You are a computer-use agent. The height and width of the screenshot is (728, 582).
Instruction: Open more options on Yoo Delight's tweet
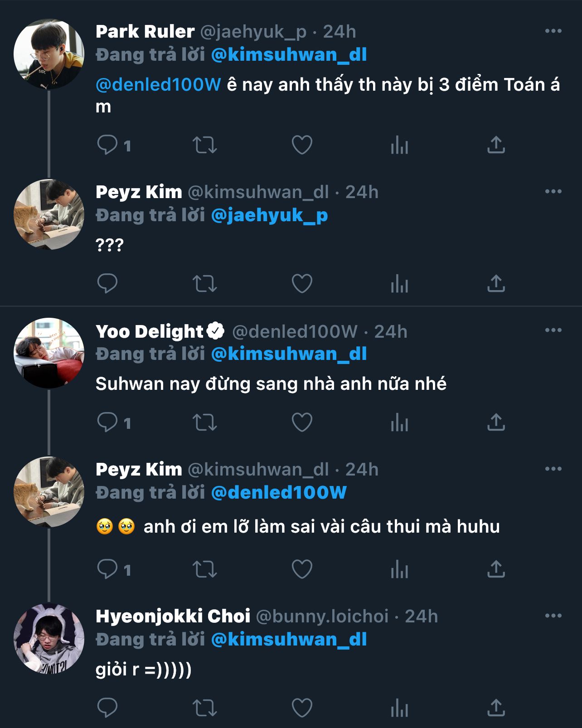553,330
